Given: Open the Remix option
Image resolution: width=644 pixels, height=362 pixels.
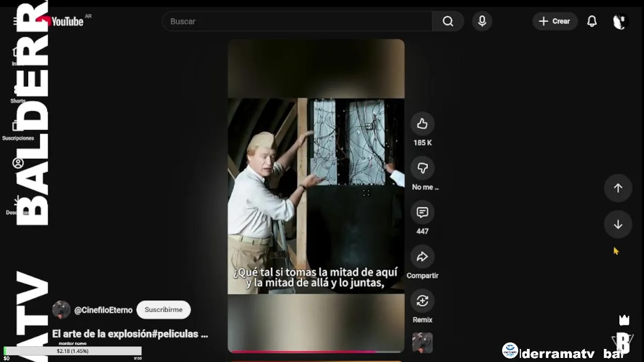Looking at the screenshot, I should click(x=422, y=301).
